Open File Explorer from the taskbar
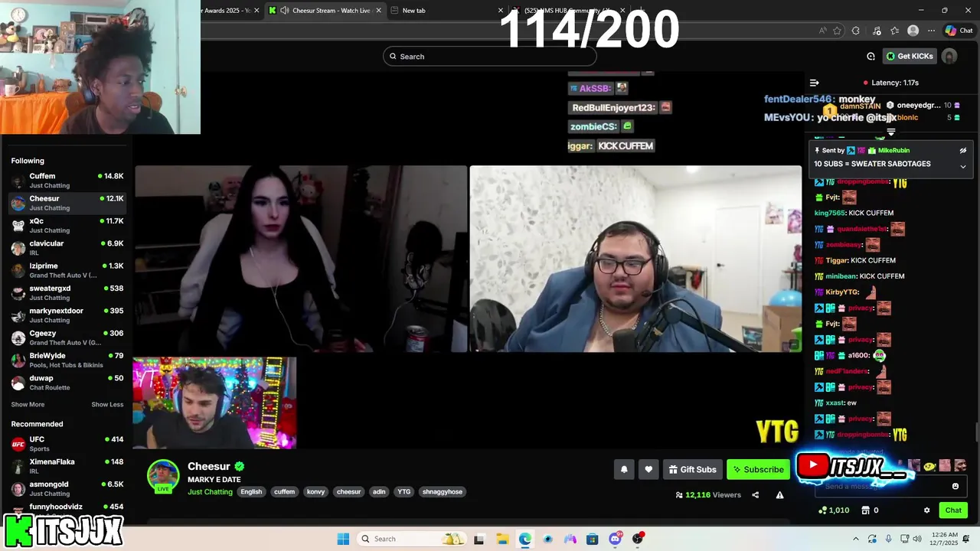980x551 pixels. [502, 539]
